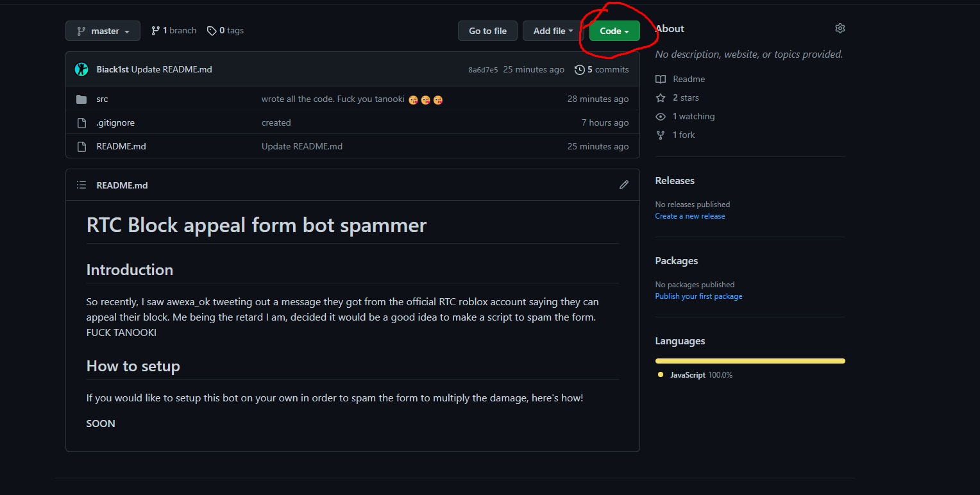Click the .gitignore file icon
Image resolution: width=980 pixels, height=495 pixels.
(81, 122)
